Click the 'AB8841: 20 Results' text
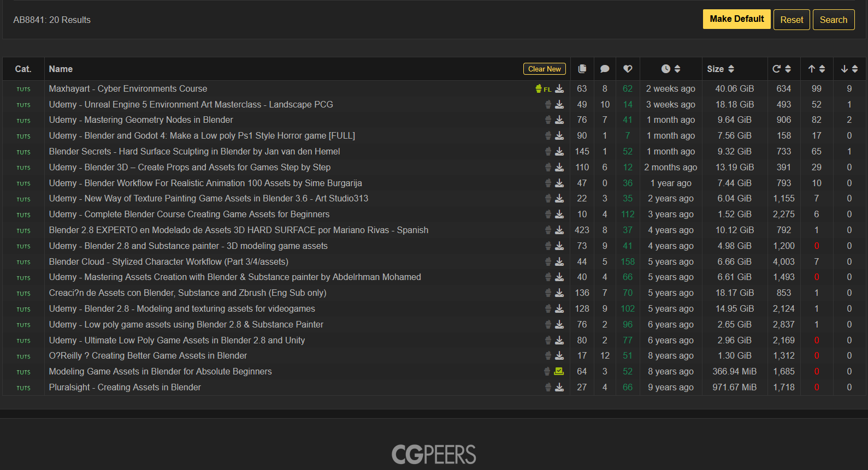 click(x=52, y=20)
